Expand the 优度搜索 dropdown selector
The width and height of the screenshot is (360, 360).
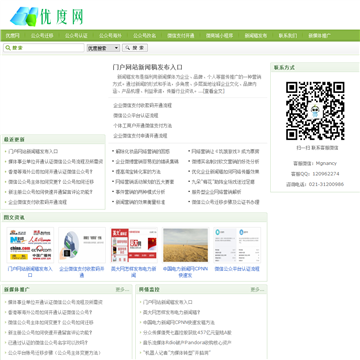(103, 48)
